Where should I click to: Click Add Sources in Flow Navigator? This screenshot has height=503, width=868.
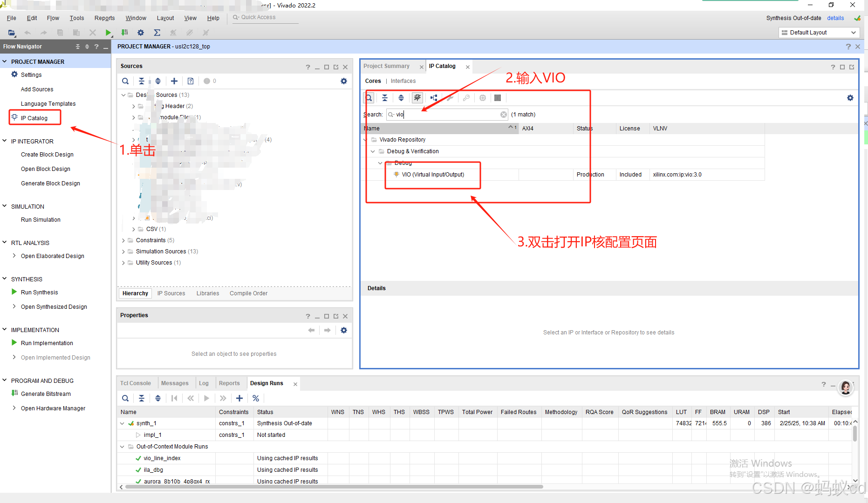coord(37,89)
